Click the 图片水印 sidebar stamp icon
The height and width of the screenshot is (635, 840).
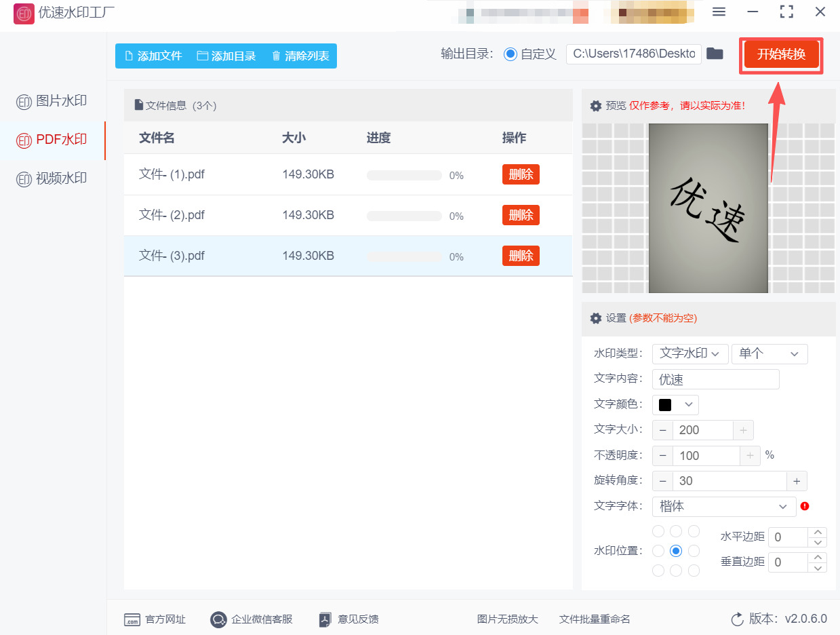pos(24,102)
